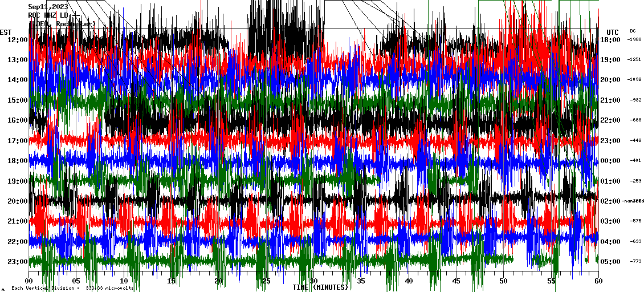Click the -1988 DC offset value
This screenshot has height=296, width=644.
pyautogui.click(x=634, y=40)
